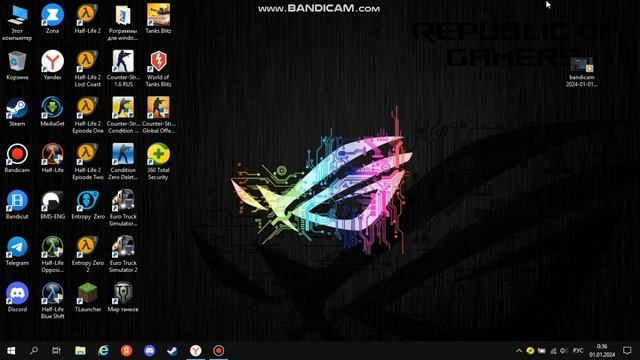Open the Zona desktop shortcut
Image resolution: width=640 pixels, height=360 pixels.
(52, 19)
